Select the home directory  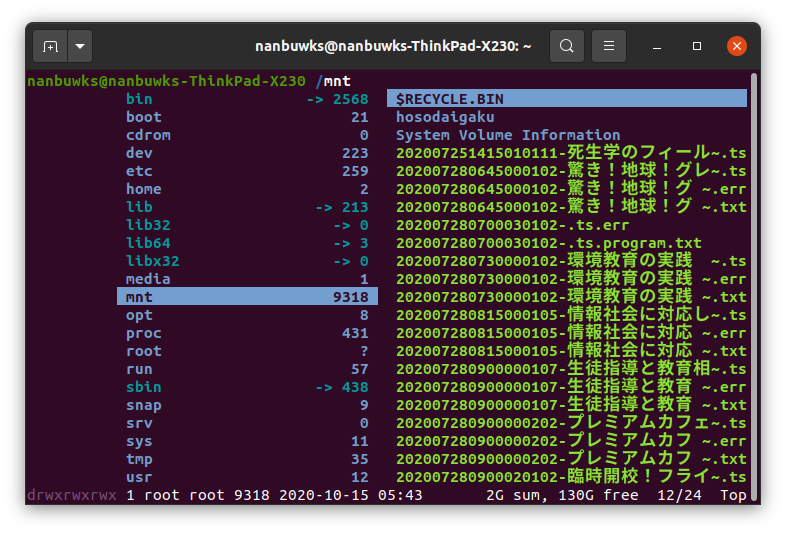247,189
